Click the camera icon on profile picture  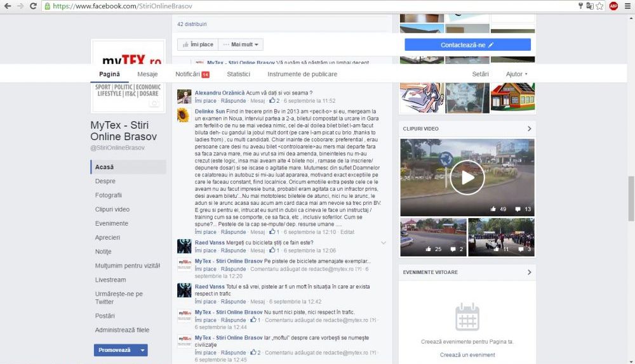coord(154,103)
